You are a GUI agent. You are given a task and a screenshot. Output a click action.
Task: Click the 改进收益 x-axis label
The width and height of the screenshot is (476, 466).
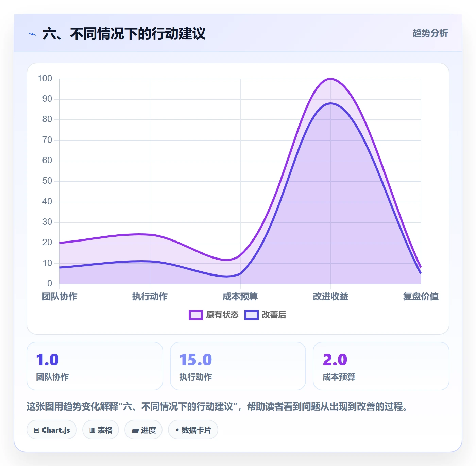(x=330, y=296)
